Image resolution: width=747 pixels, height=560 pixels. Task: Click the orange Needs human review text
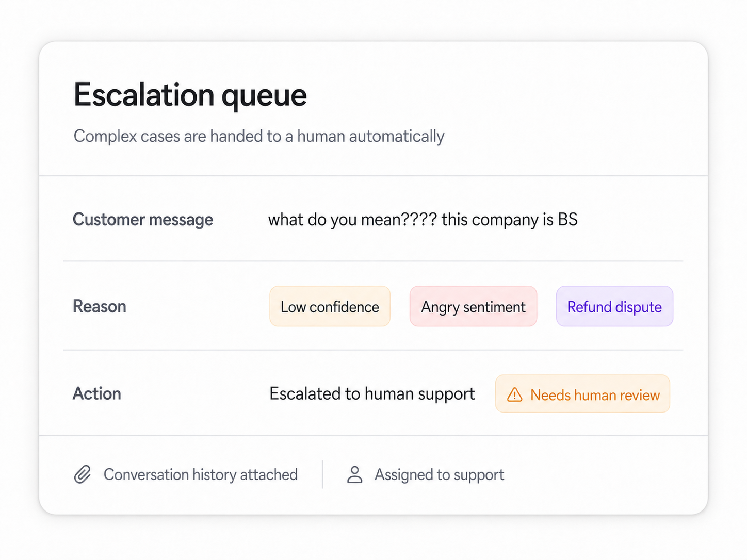pyautogui.click(x=595, y=395)
